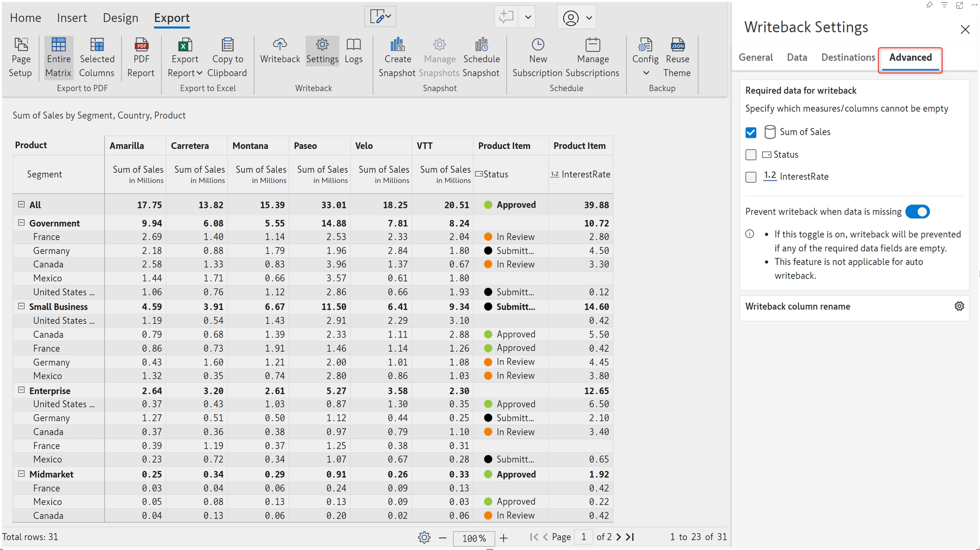Click Schedule Snapshot icon
Image resolution: width=980 pixels, height=550 pixels.
click(481, 45)
